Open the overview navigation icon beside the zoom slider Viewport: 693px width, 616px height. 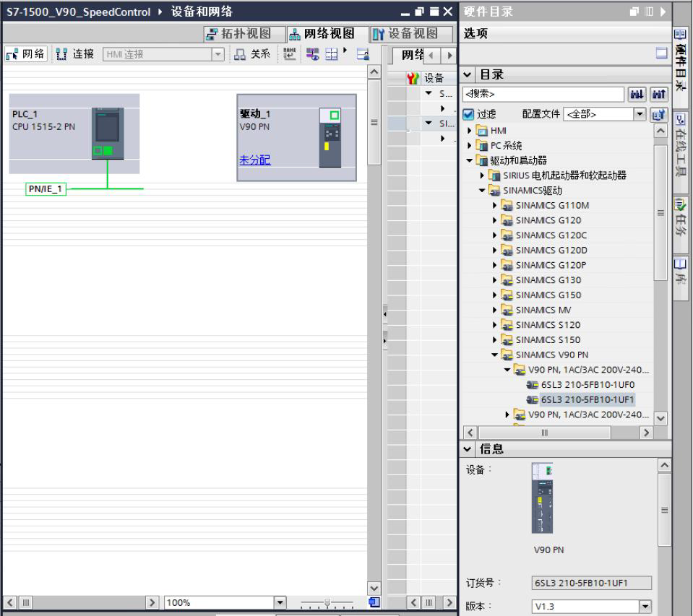(374, 602)
